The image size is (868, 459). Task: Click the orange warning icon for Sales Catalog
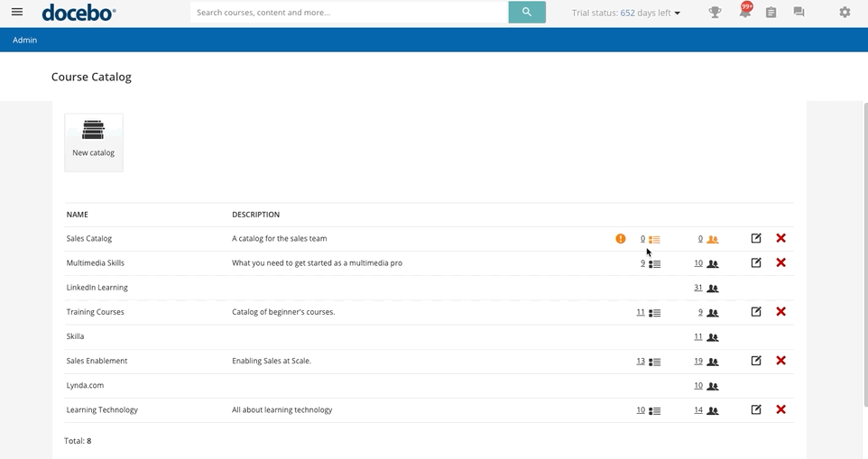(621, 239)
